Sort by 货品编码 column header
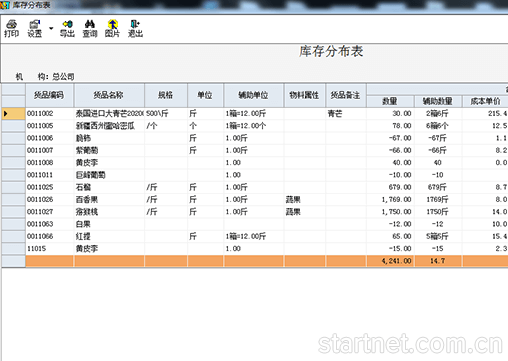This screenshot has height=361, width=508. [49, 95]
